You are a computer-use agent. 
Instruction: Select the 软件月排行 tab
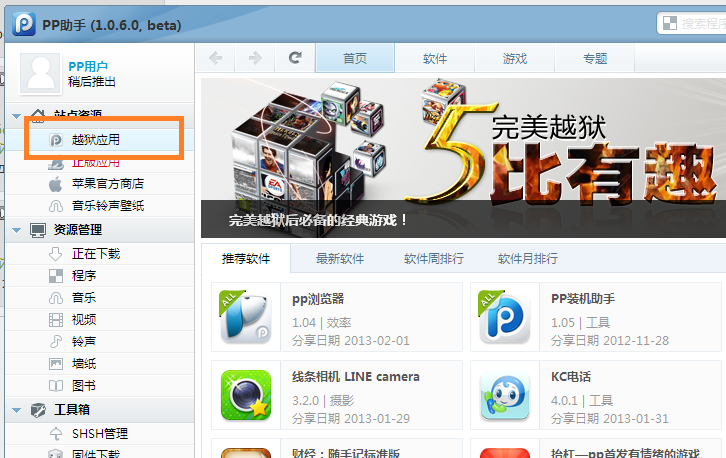pos(528,258)
